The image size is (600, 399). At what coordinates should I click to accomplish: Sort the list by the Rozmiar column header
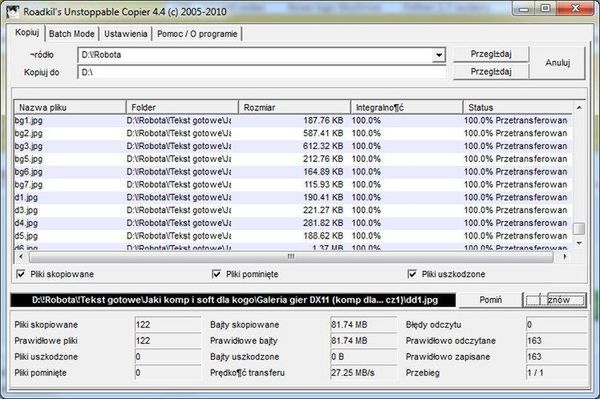click(294, 107)
